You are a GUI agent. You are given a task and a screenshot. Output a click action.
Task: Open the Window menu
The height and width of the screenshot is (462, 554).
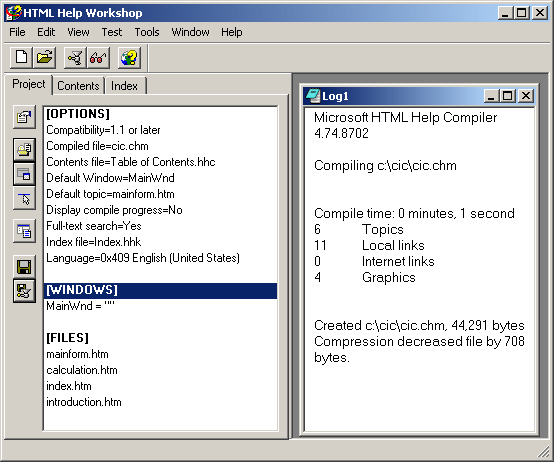[190, 32]
